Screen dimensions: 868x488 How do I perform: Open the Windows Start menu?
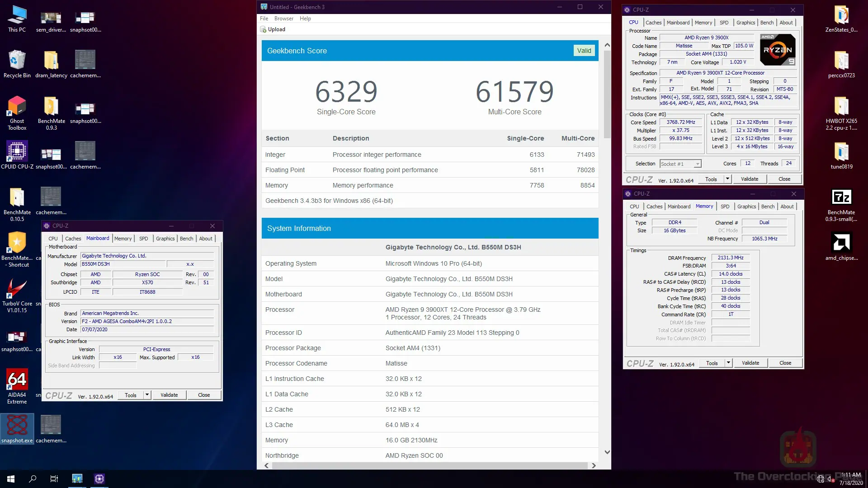click(x=11, y=479)
